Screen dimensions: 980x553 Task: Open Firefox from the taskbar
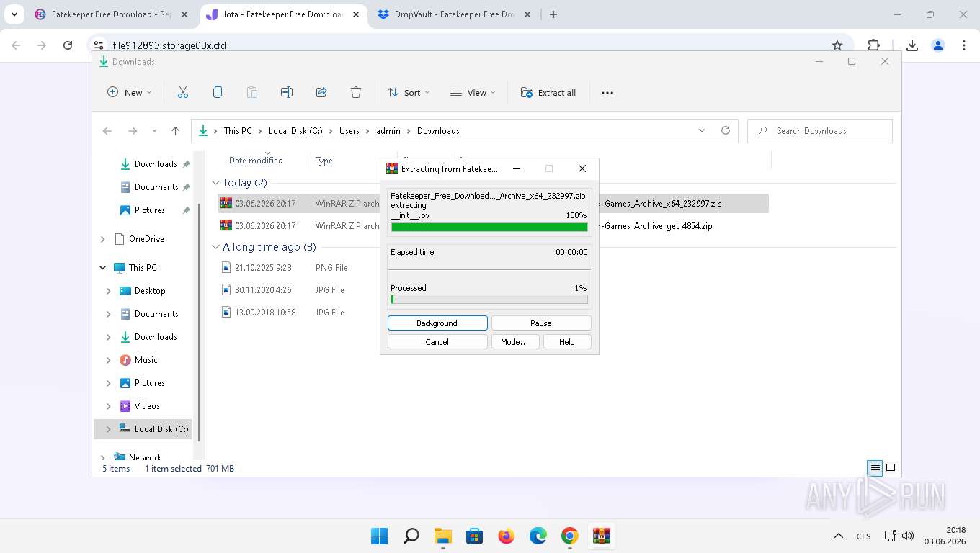pos(507,536)
